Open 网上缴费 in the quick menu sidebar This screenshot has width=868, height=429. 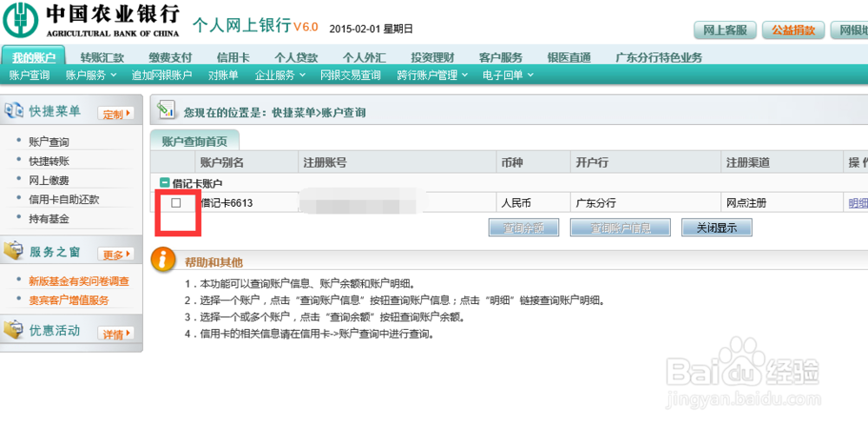(49, 181)
